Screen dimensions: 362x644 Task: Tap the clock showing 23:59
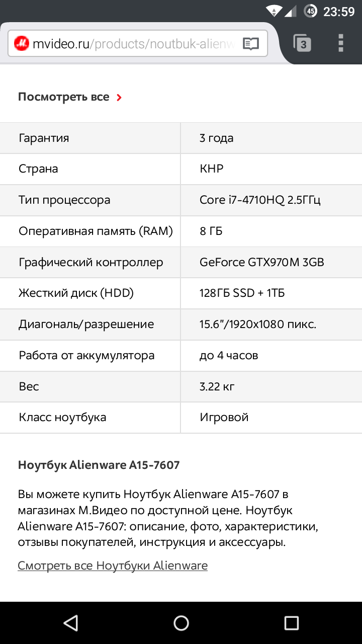(339, 11)
